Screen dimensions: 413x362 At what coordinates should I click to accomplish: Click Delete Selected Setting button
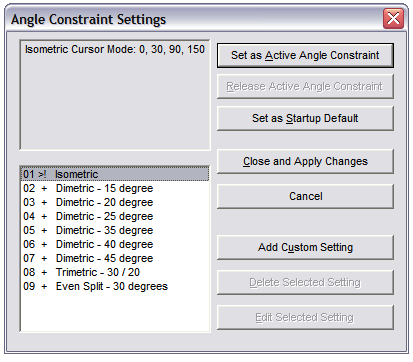pyautogui.click(x=305, y=283)
